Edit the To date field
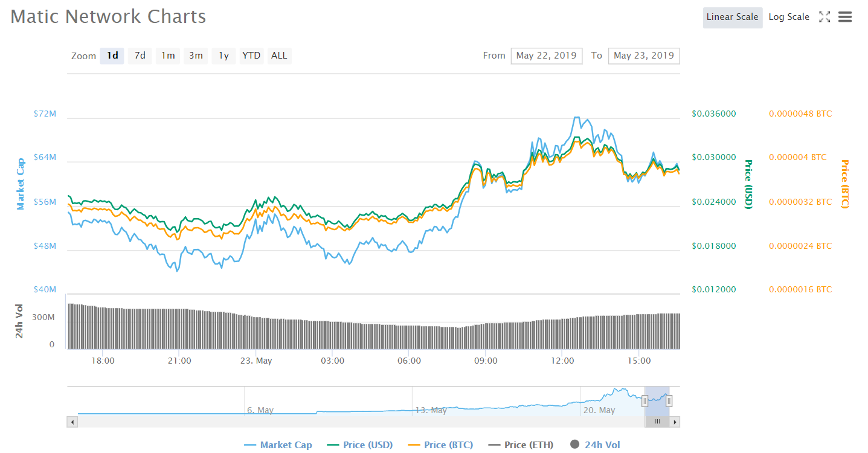Viewport: 868px width, 453px height. 644,56
